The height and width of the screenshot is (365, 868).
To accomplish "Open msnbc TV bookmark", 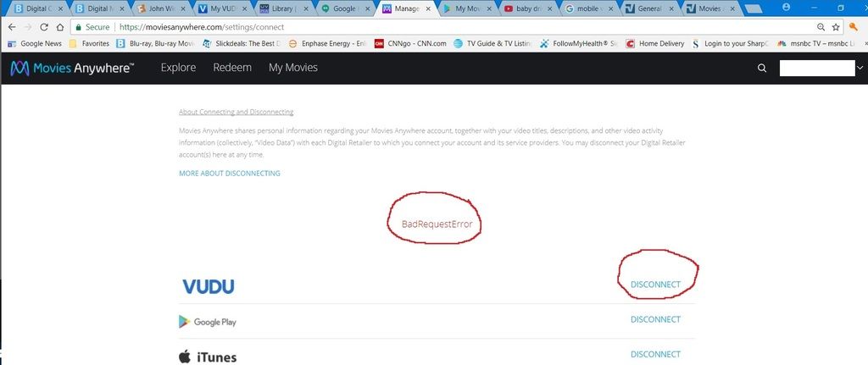I will click(x=816, y=44).
